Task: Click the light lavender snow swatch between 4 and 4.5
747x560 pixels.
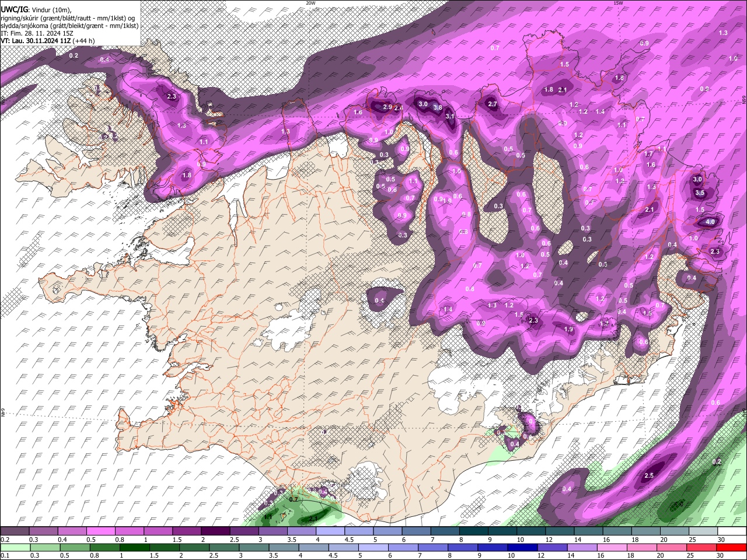Action: (x=330, y=531)
